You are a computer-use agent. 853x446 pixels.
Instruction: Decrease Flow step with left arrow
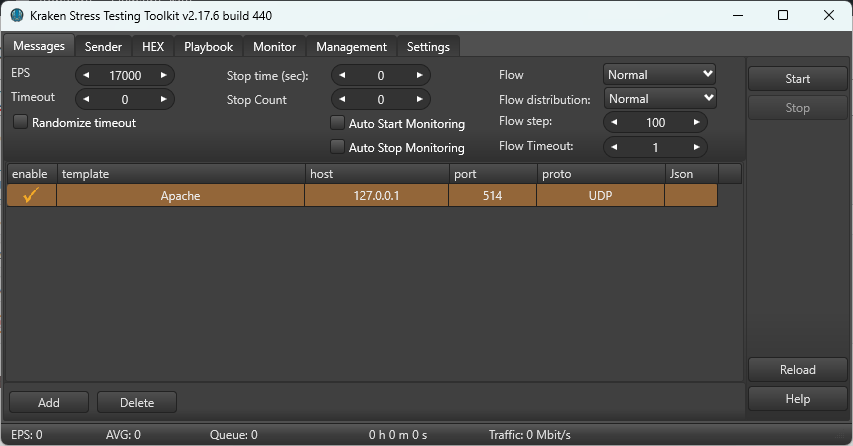pos(614,122)
